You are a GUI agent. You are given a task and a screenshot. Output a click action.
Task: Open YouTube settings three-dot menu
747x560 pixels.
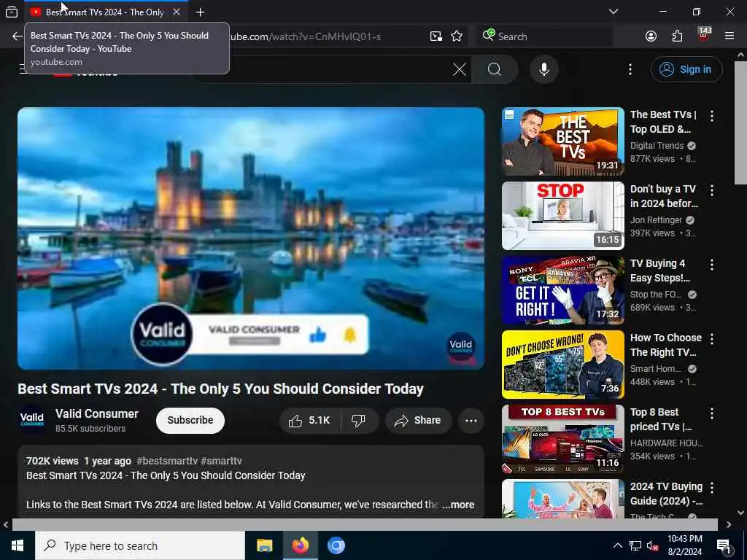click(x=630, y=69)
